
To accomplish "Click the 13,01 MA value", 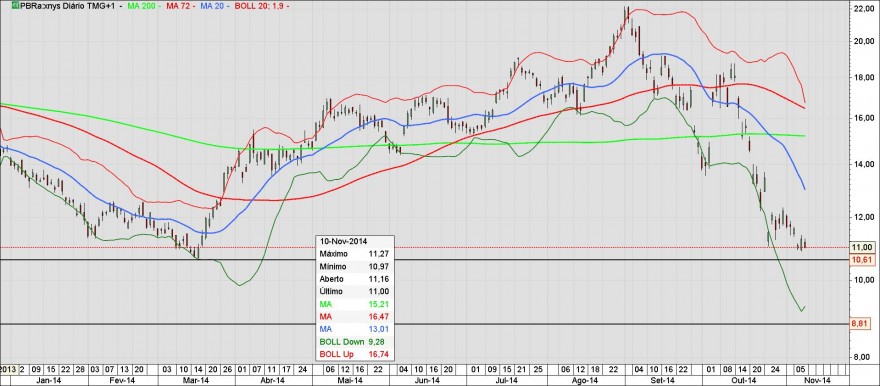I will 380,328.
